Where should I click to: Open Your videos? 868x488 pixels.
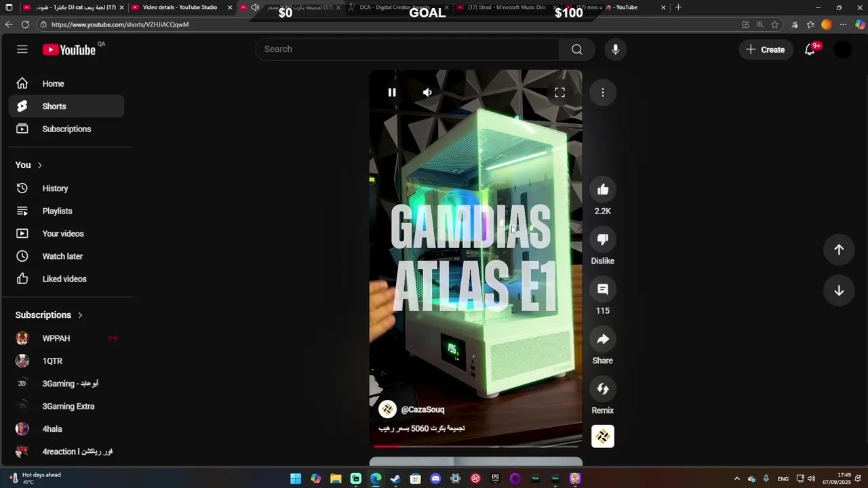66,234
